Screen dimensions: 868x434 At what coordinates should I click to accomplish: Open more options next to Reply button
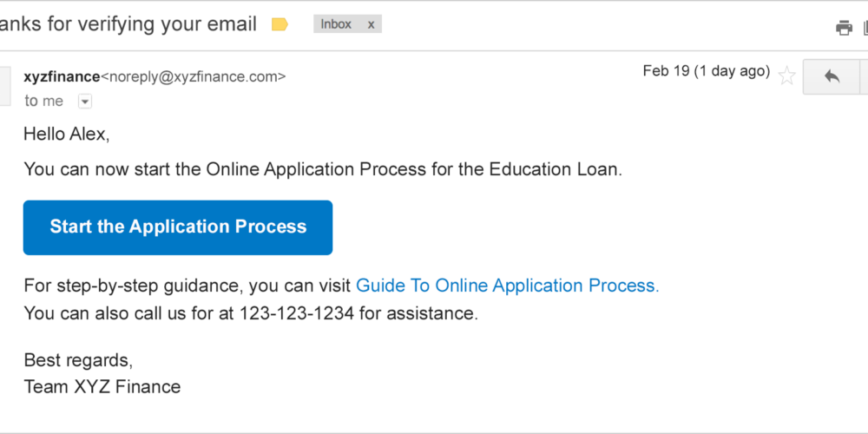click(865, 76)
